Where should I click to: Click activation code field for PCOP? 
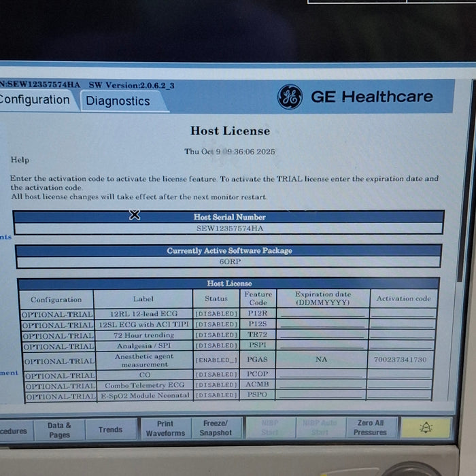coord(400,374)
